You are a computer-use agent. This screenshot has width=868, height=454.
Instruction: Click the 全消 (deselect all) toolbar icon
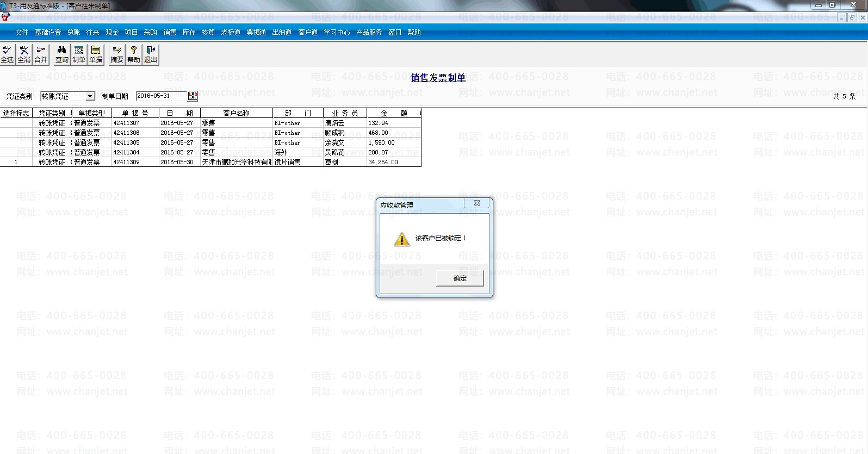pyautogui.click(x=24, y=54)
